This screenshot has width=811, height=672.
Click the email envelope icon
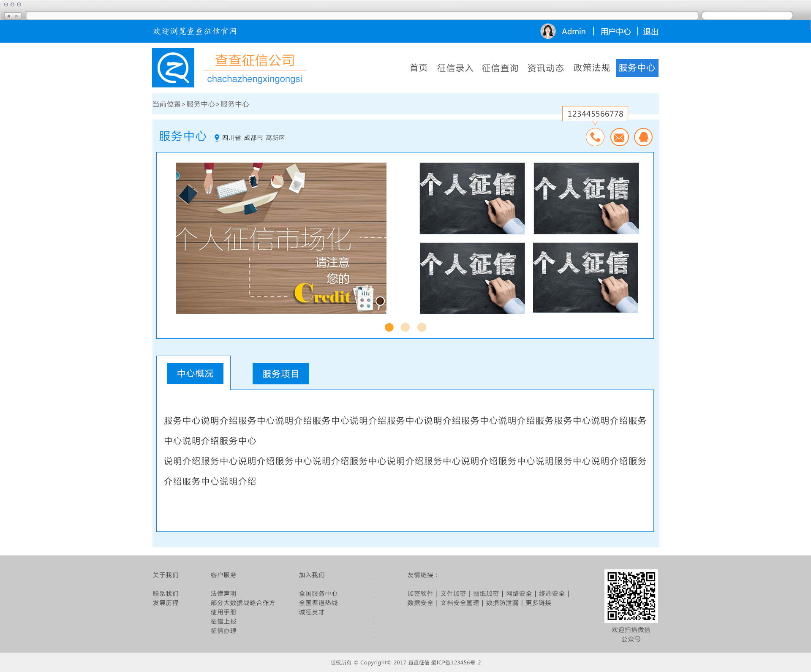pyautogui.click(x=619, y=137)
